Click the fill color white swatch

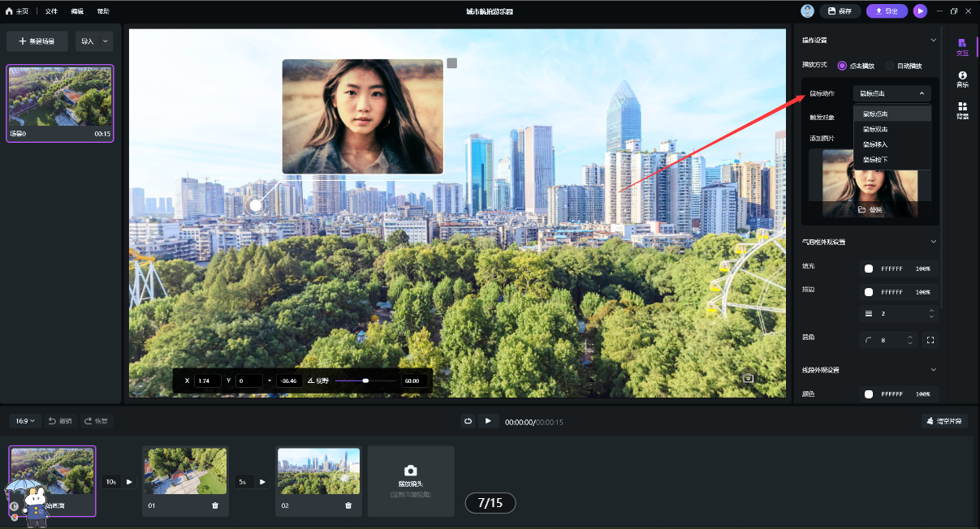click(x=869, y=269)
